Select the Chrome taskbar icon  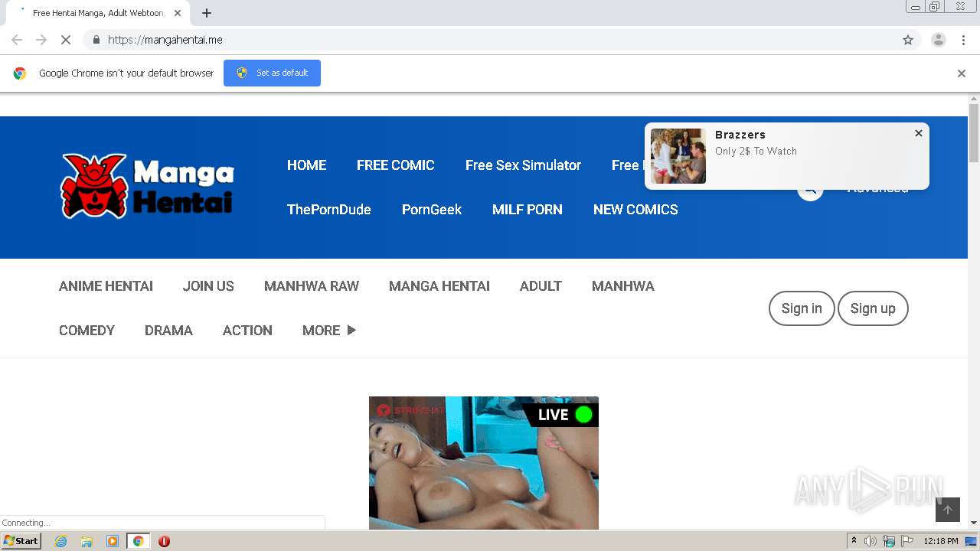138,541
